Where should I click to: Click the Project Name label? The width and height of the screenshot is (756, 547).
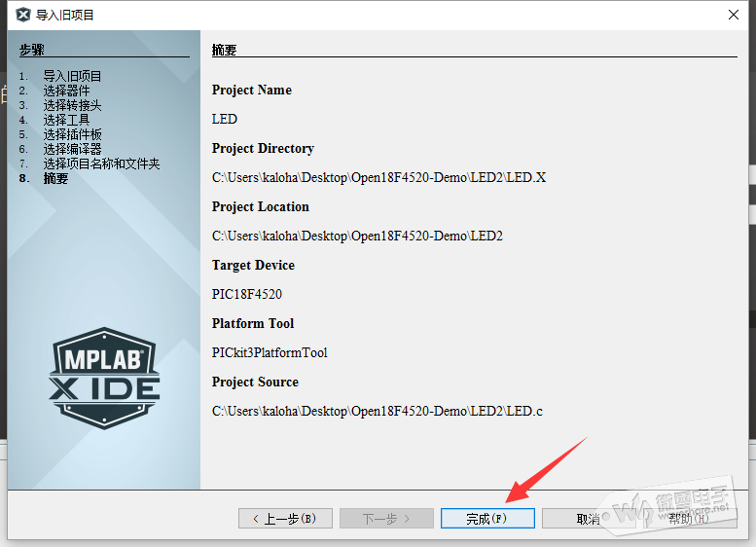click(252, 90)
